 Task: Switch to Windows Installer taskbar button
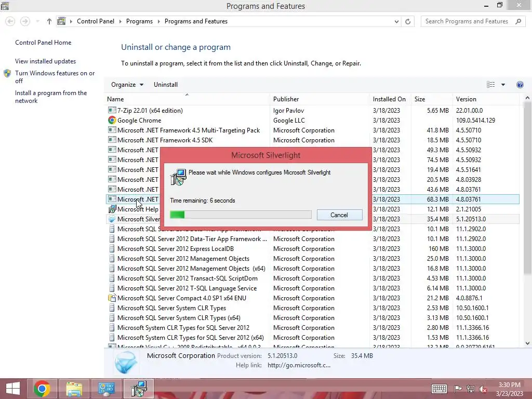coord(139,389)
